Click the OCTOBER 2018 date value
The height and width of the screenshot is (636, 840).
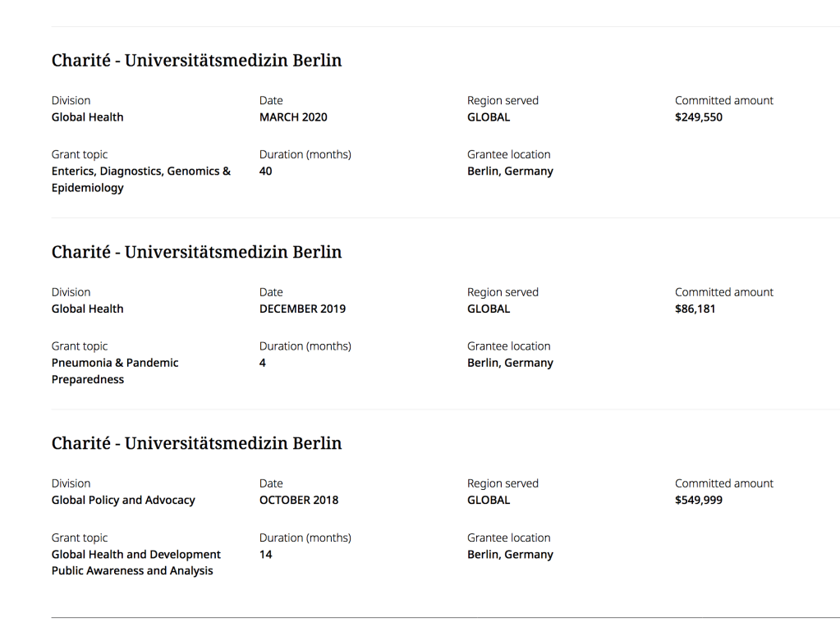pos(299,501)
